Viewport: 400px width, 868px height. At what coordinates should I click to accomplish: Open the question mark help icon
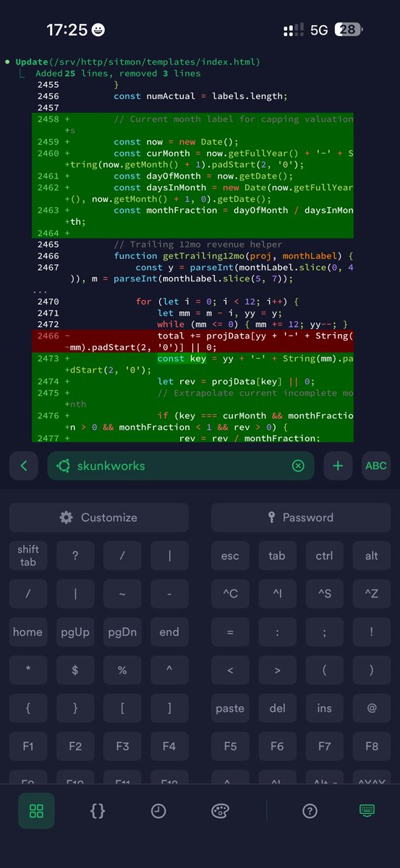click(x=310, y=811)
